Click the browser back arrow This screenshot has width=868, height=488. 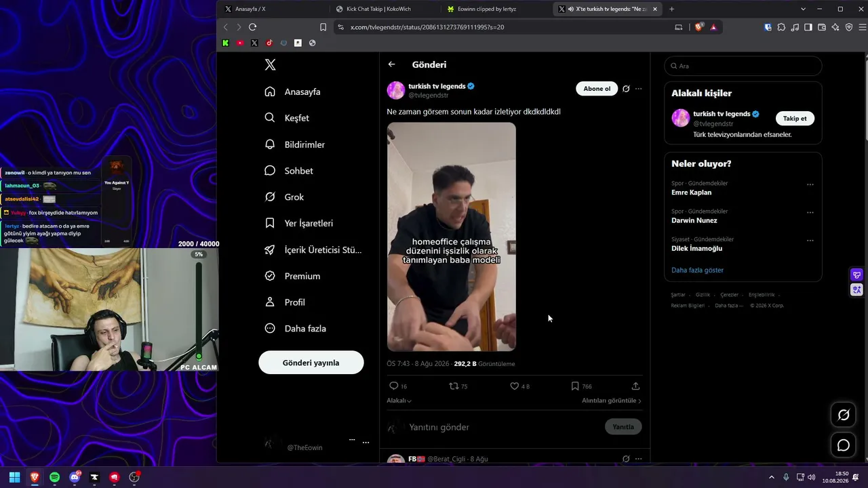[x=226, y=27]
